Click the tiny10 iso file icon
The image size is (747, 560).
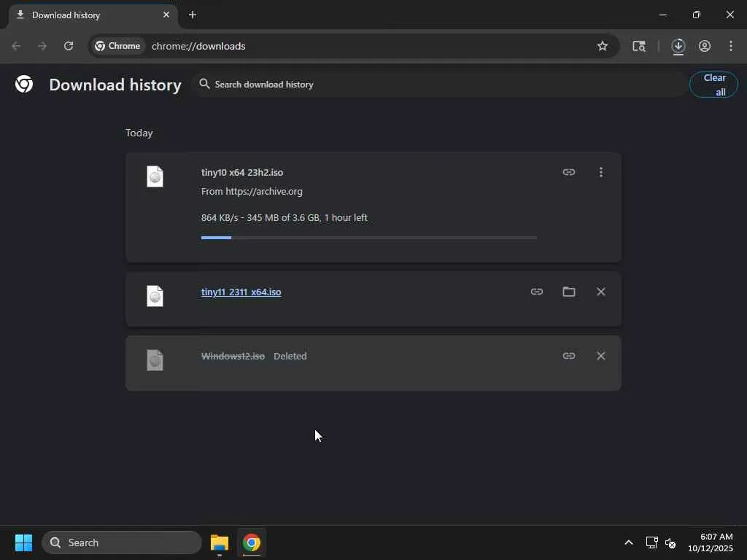click(x=155, y=176)
